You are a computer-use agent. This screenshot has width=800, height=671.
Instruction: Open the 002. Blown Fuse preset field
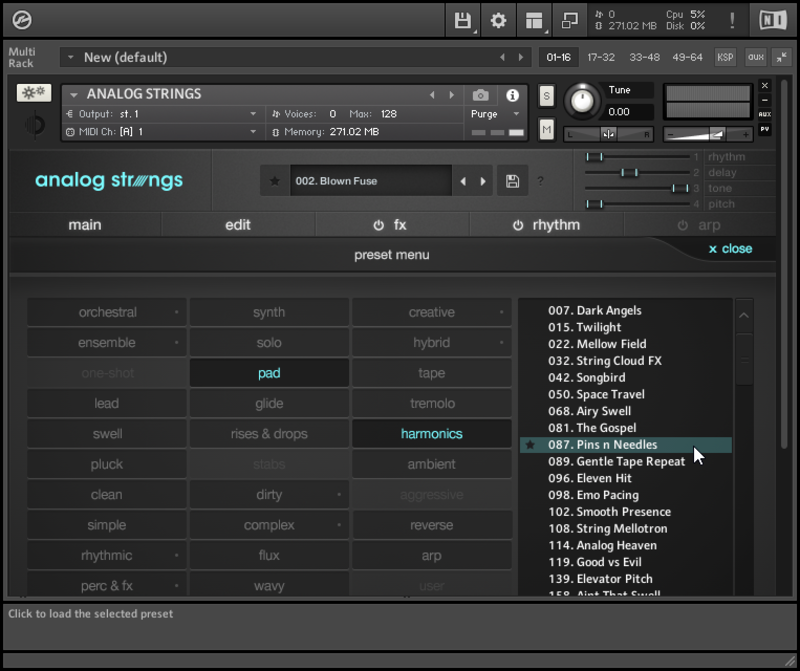(x=371, y=181)
